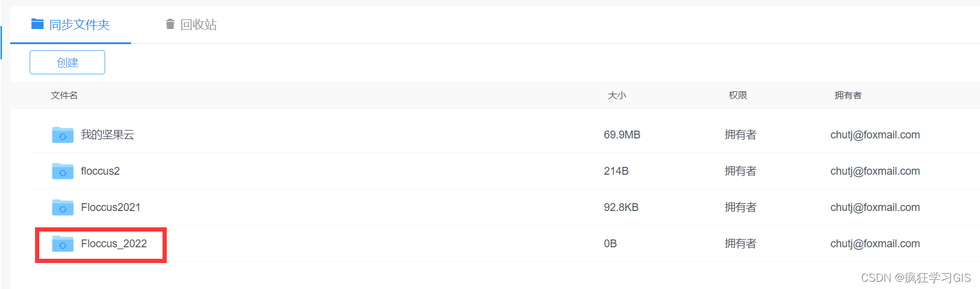The height and width of the screenshot is (289, 980).
Task: Click the Floccus_2022 sync folder icon
Action: tap(62, 244)
